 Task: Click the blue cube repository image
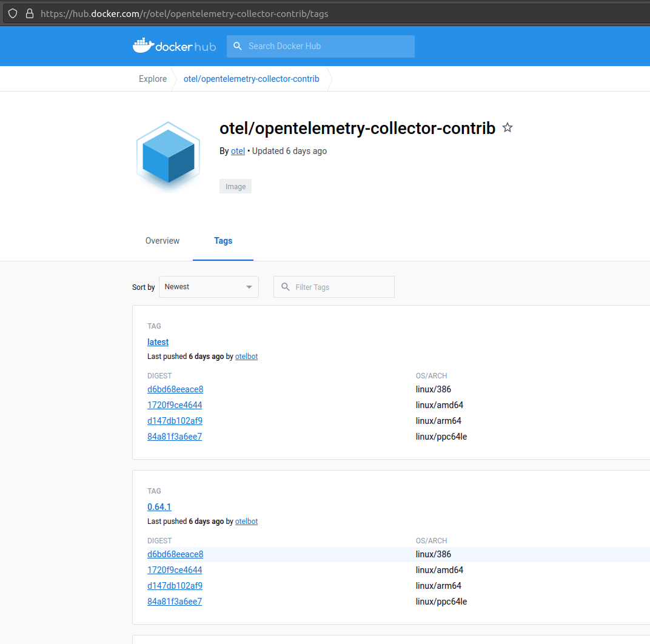pyautogui.click(x=168, y=156)
